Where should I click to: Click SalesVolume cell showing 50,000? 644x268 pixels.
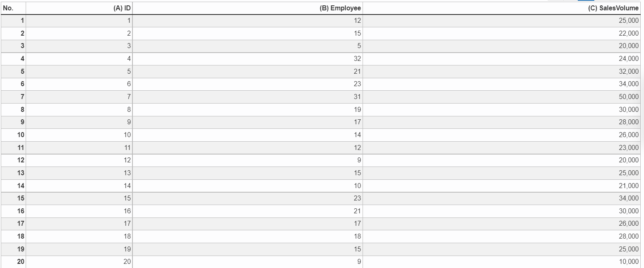[x=502, y=97]
